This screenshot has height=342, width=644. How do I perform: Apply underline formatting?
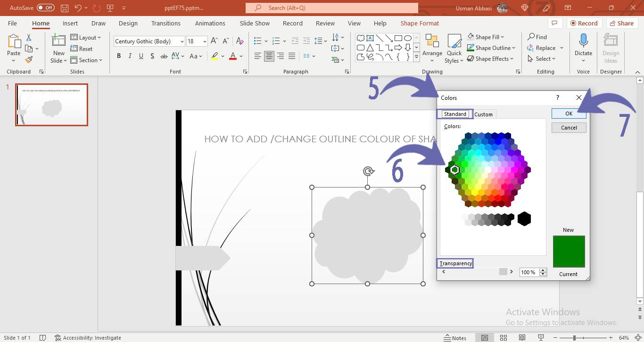(141, 56)
